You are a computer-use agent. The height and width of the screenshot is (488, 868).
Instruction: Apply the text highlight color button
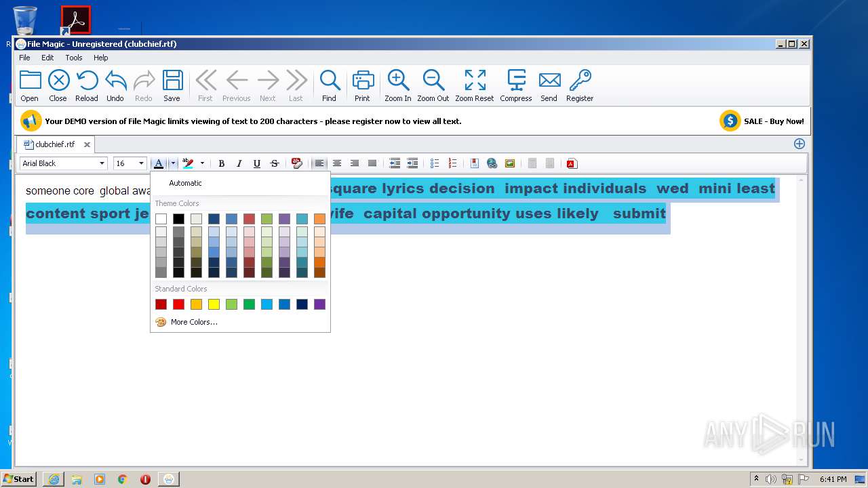(189, 163)
